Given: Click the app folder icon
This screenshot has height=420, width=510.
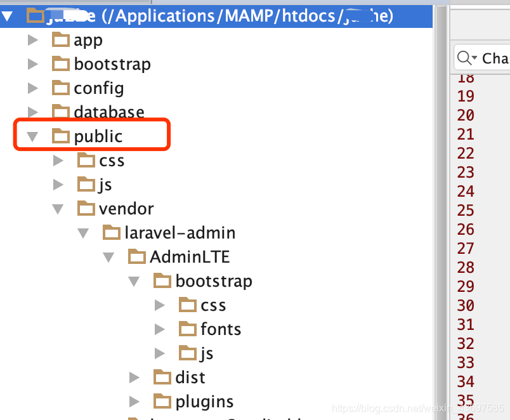Looking at the screenshot, I should (x=61, y=39).
